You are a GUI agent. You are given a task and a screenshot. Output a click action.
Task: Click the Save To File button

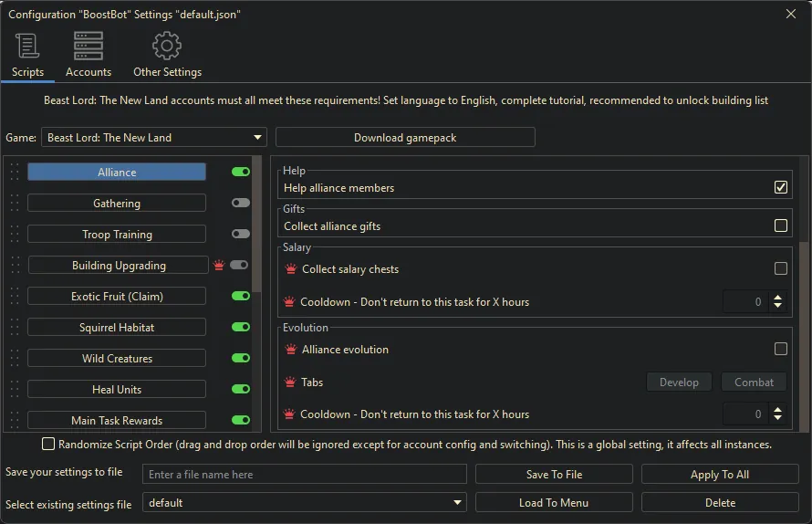(x=554, y=474)
